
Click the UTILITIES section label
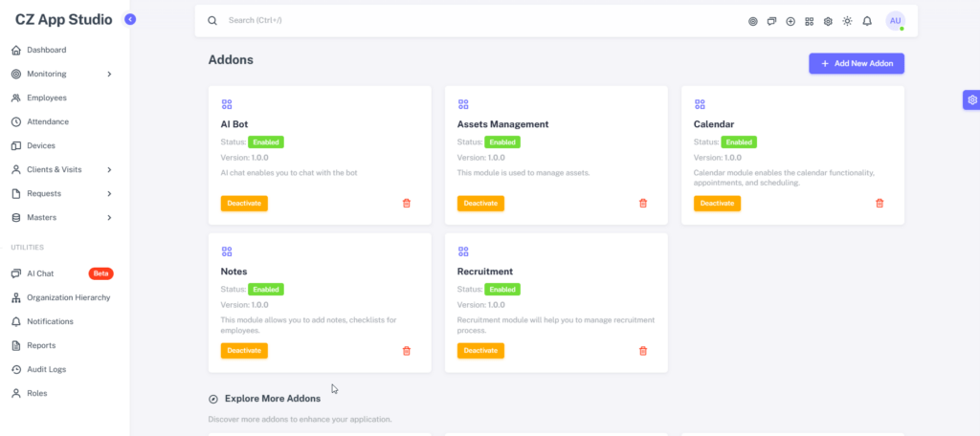(28, 248)
